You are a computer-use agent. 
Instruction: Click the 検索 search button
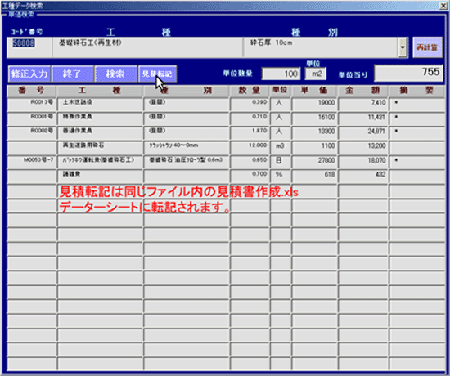116,74
